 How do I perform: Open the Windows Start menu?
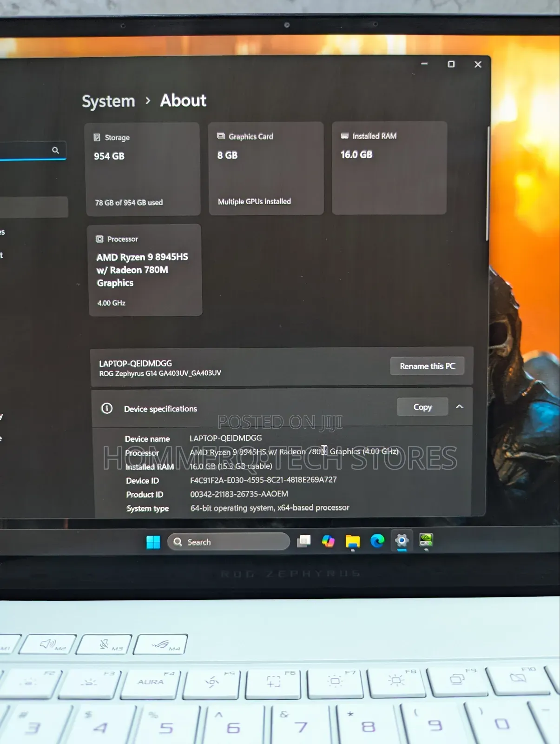(x=153, y=542)
